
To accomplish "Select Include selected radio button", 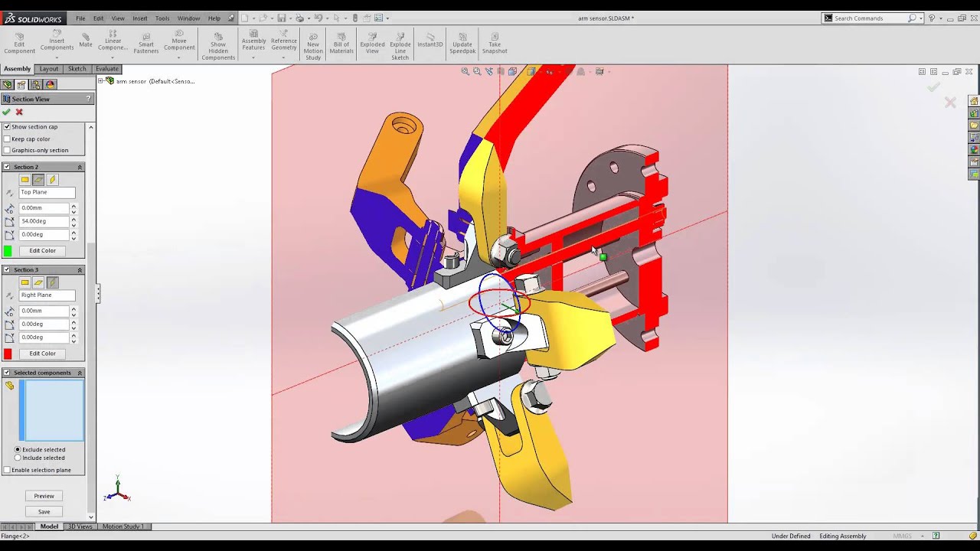I will coord(18,458).
